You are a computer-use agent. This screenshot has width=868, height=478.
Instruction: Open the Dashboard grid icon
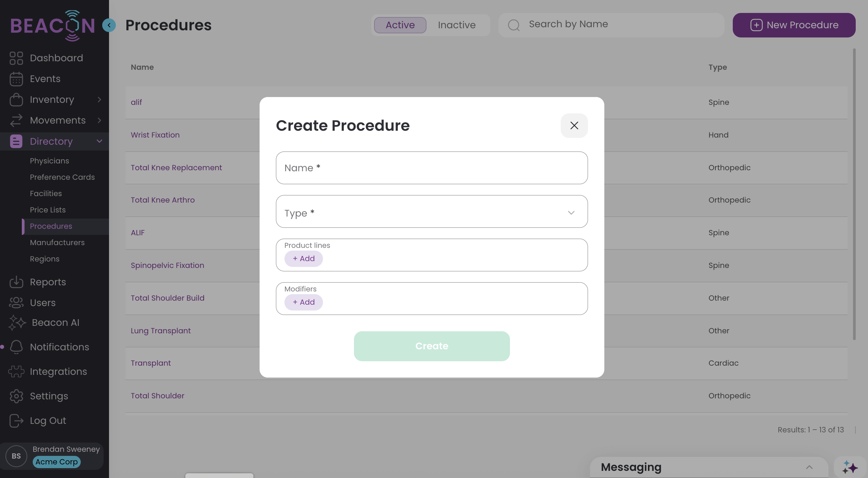tap(16, 58)
